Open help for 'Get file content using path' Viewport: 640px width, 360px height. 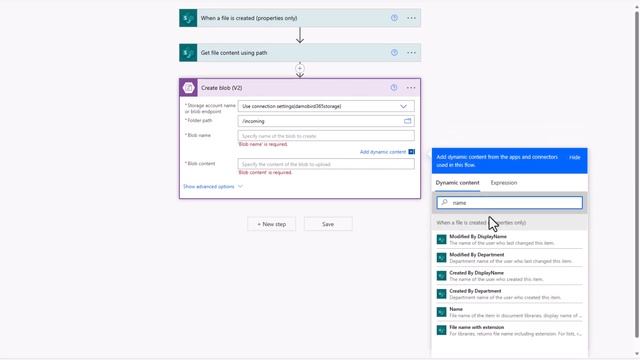tap(394, 53)
